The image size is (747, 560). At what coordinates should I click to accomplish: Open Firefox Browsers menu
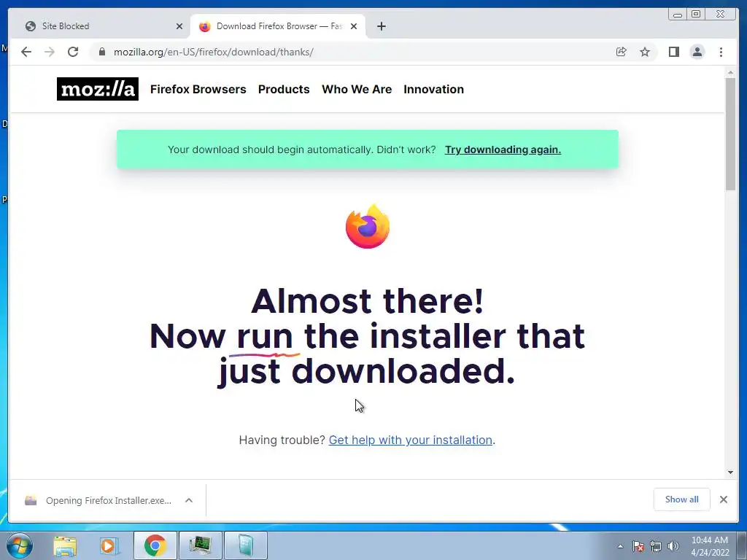click(x=198, y=89)
